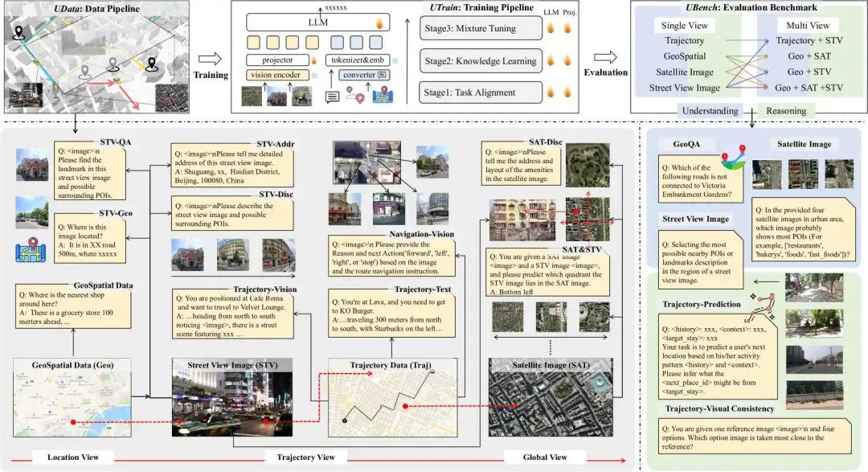
Task: Click the flame icon above the LLM box
Action: (378, 23)
